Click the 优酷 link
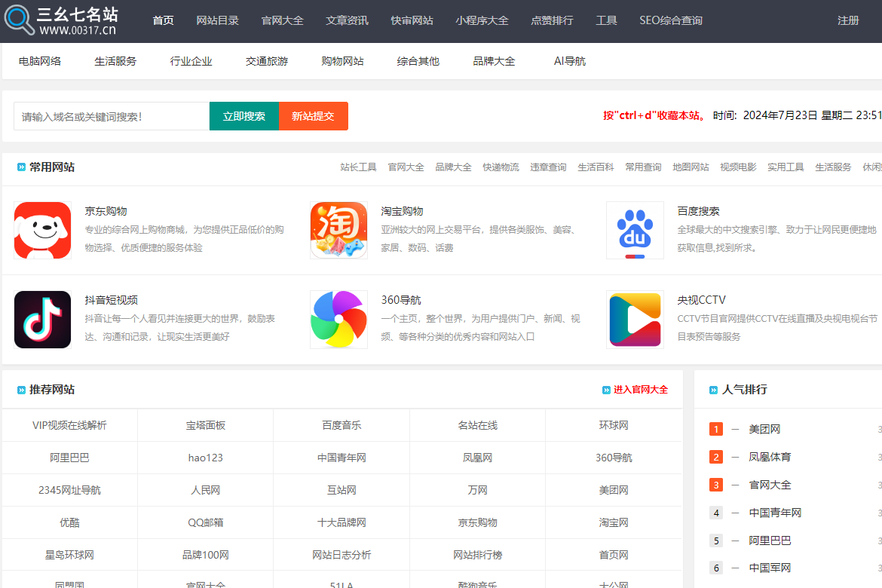Screen dimensions: 882x588 [70, 522]
